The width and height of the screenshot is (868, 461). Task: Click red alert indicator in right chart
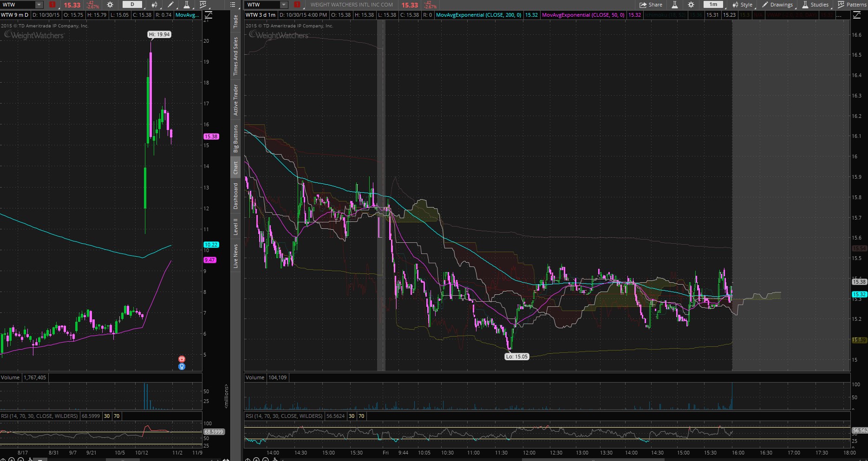coord(297,5)
